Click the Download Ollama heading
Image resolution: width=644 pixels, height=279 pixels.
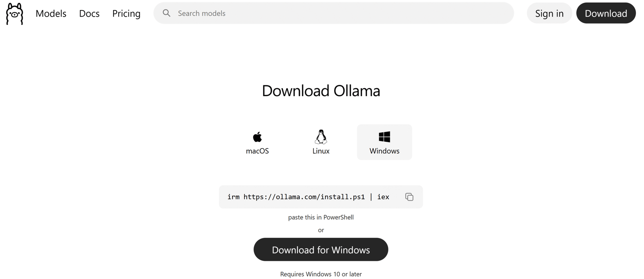pos(321,91)
